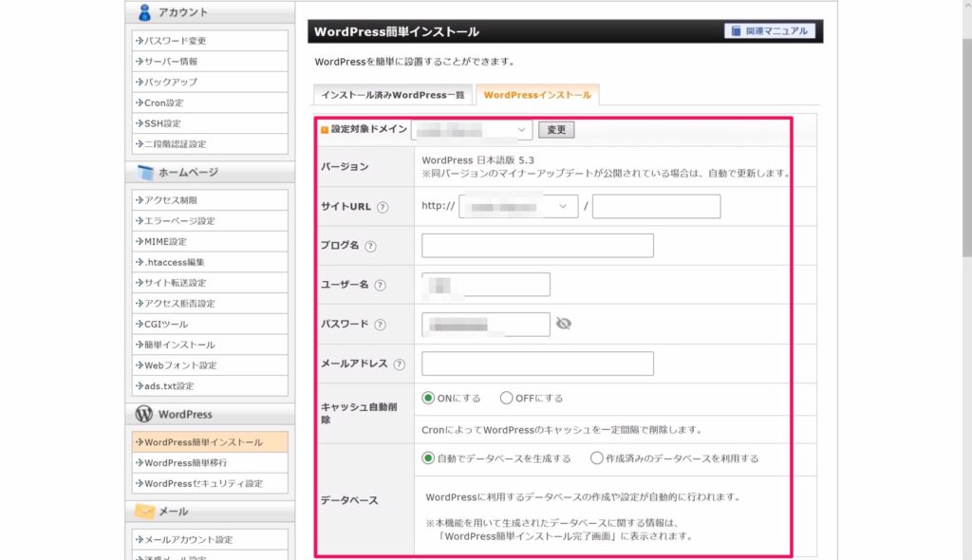Click the ユーザー名 input field
The width and height of the screenshot is (972, 560).
coord(486,285)
